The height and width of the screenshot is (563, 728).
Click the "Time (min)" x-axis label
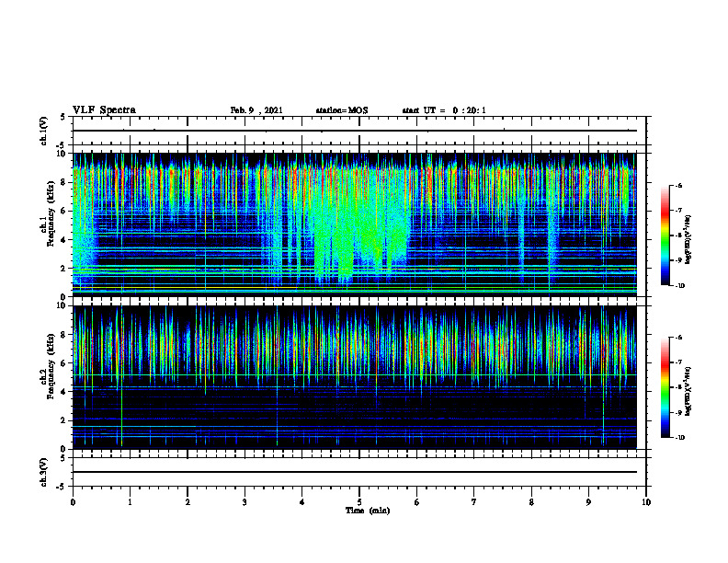pyautogui.click(x=368, y=511)
